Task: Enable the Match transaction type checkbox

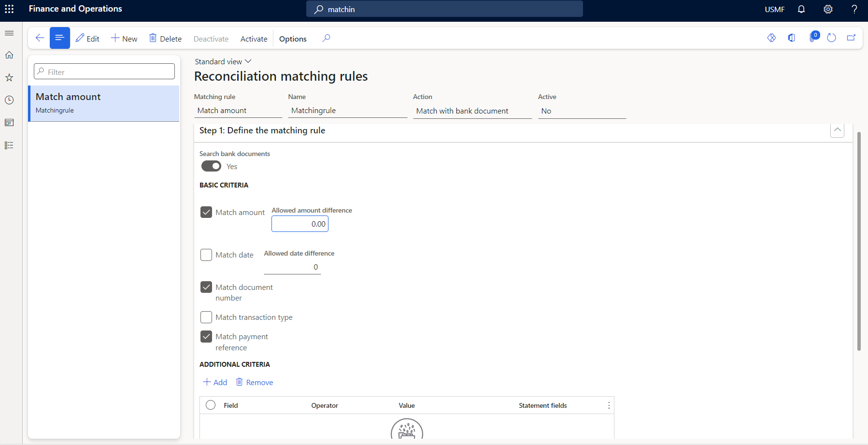Action: click(206, 317)
